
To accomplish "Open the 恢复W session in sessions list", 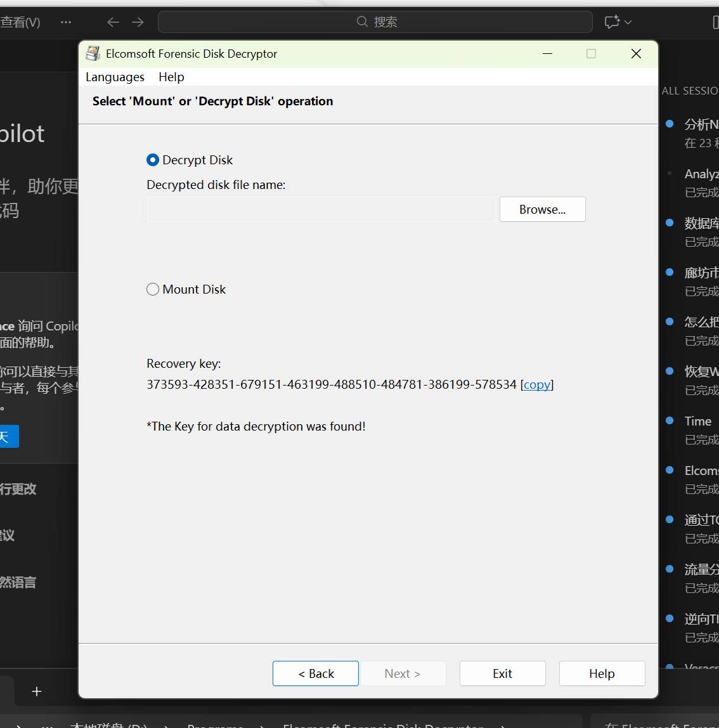I will [691, 380].
